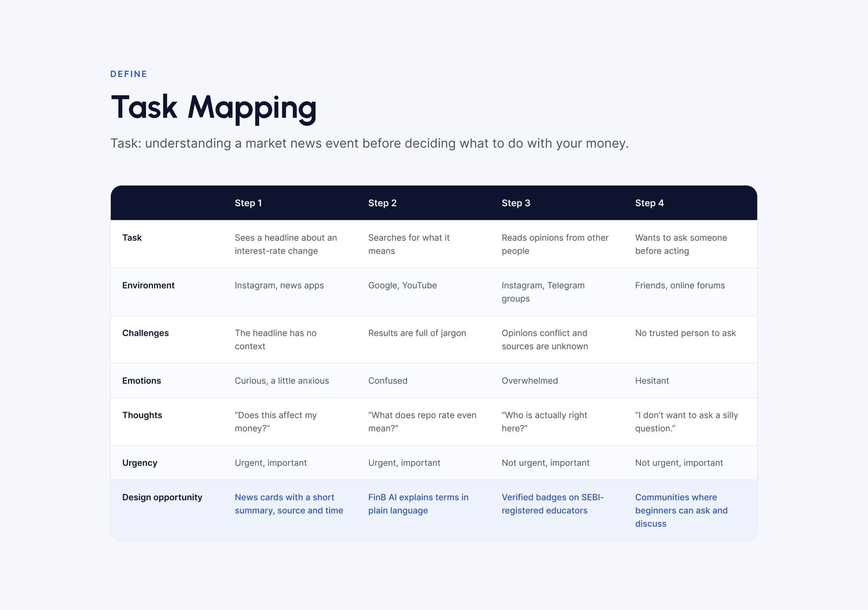Click the 'Challenges' row label
Image resolution: width=868 pixels, height=610 pixels.
[145, 333]
